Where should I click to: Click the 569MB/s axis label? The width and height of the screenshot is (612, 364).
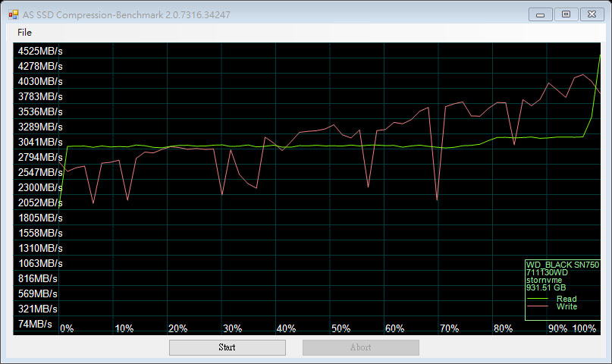pos(37,294)
